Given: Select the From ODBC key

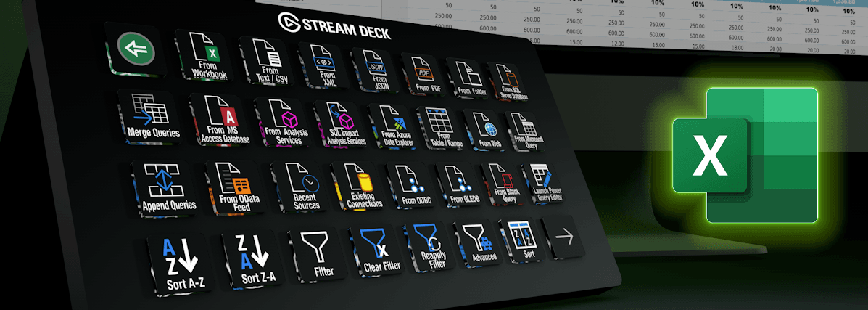Looking at the screenshot, I should tap(413, 186).
